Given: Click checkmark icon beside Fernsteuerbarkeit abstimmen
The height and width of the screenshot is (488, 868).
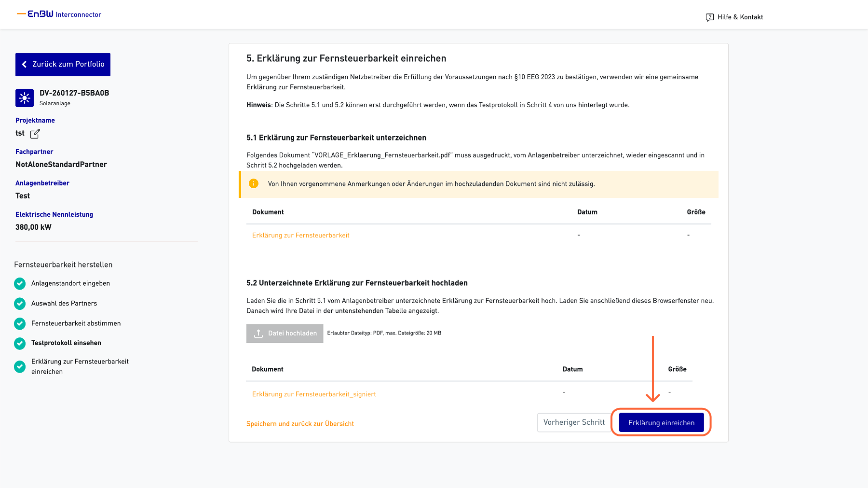Looking at the screenshot, I should coord(20,323).
